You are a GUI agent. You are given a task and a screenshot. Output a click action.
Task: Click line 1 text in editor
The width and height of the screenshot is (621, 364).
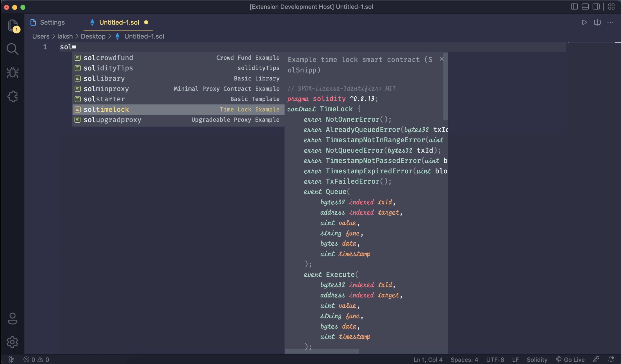(x=65, y=47)
